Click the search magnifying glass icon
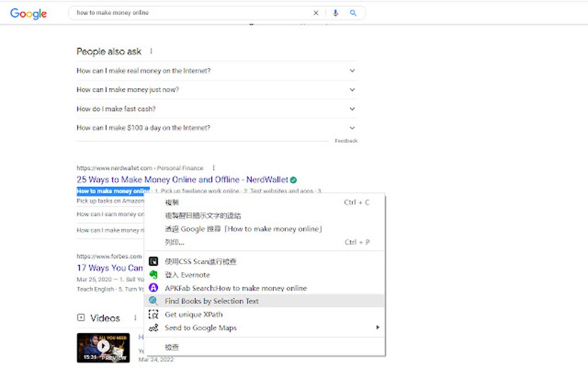 tap(354, 12)
